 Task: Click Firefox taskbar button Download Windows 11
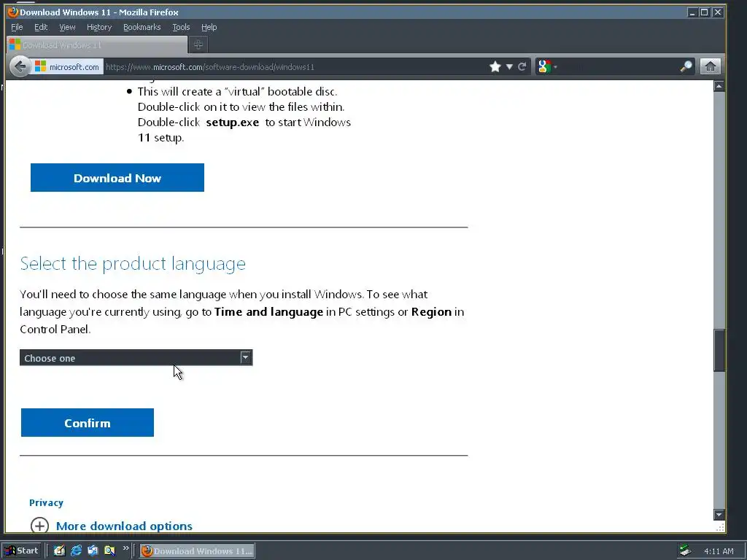pyautogui.click(x=197, y=551)
